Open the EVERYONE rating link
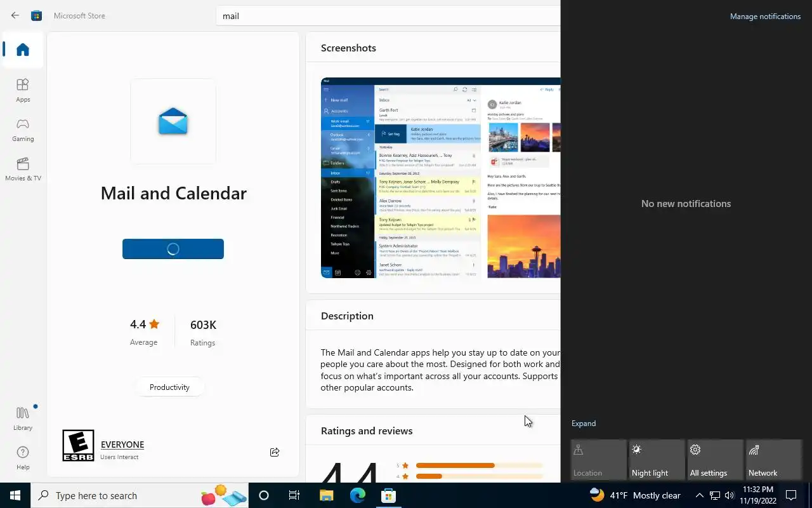 pyautogui.click(x=122, y=444)
